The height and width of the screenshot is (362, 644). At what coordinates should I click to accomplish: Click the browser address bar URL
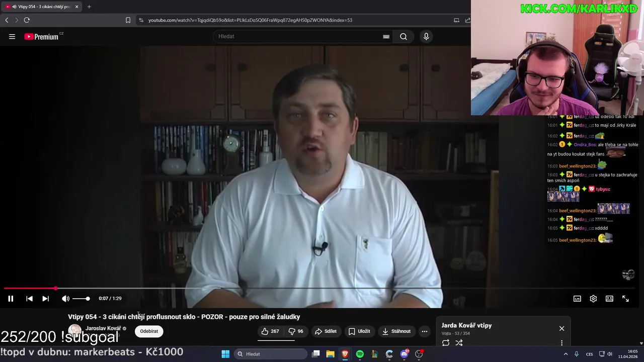250,20
